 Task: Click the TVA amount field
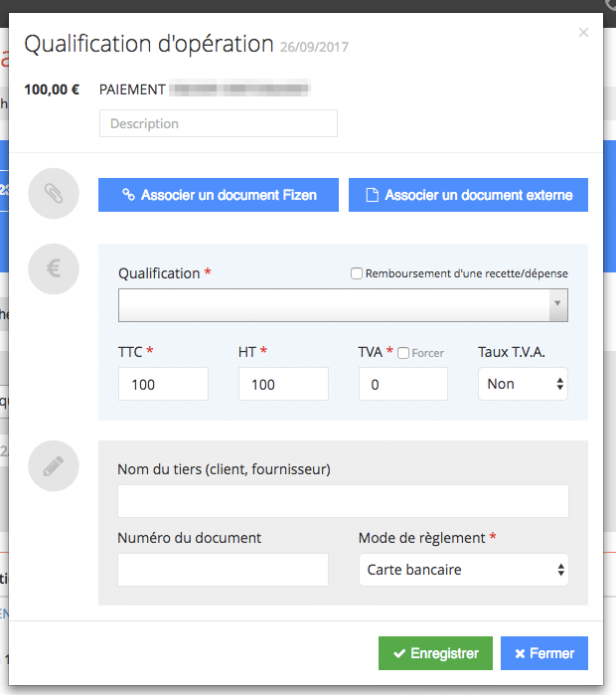point(402,384)
